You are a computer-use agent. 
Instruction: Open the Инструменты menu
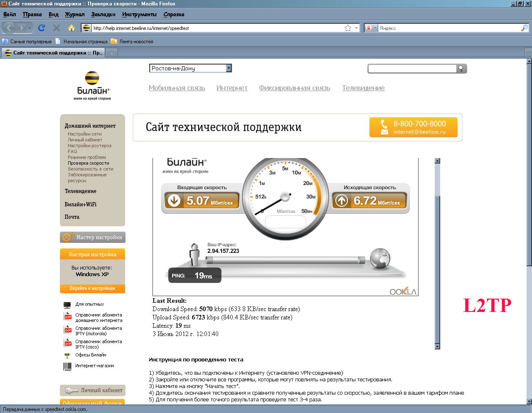coord(139,14)
